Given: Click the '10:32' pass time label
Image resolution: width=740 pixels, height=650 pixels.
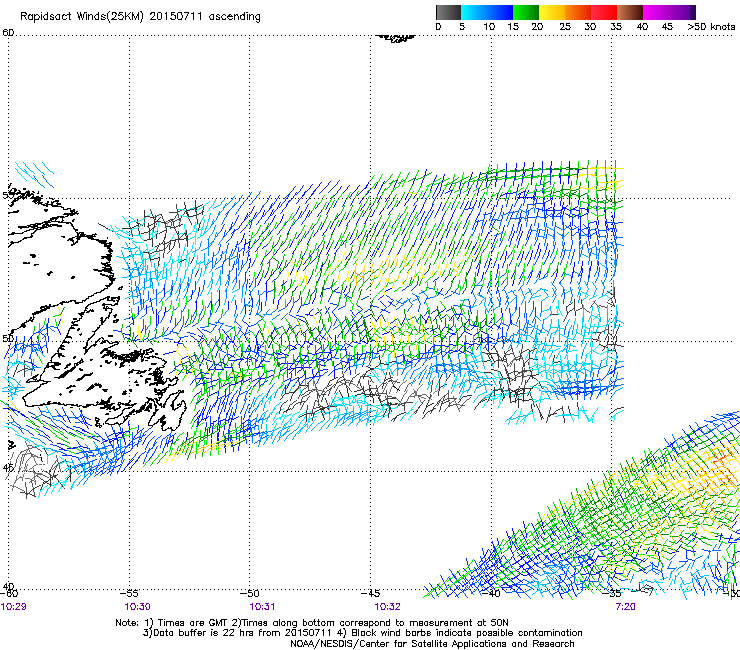Looking at the screenshot, I should click(x=387, y=606).
